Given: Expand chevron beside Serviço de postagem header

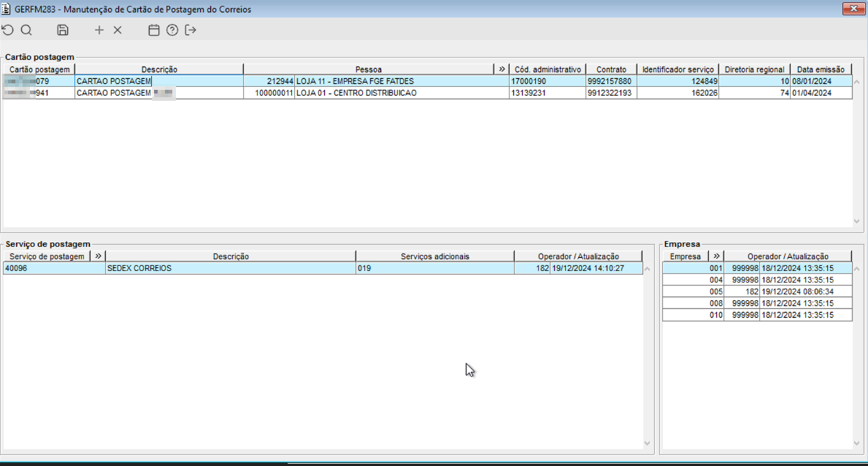Looking at the screenshot, I should pyautogui.click(x=98, y=256).
